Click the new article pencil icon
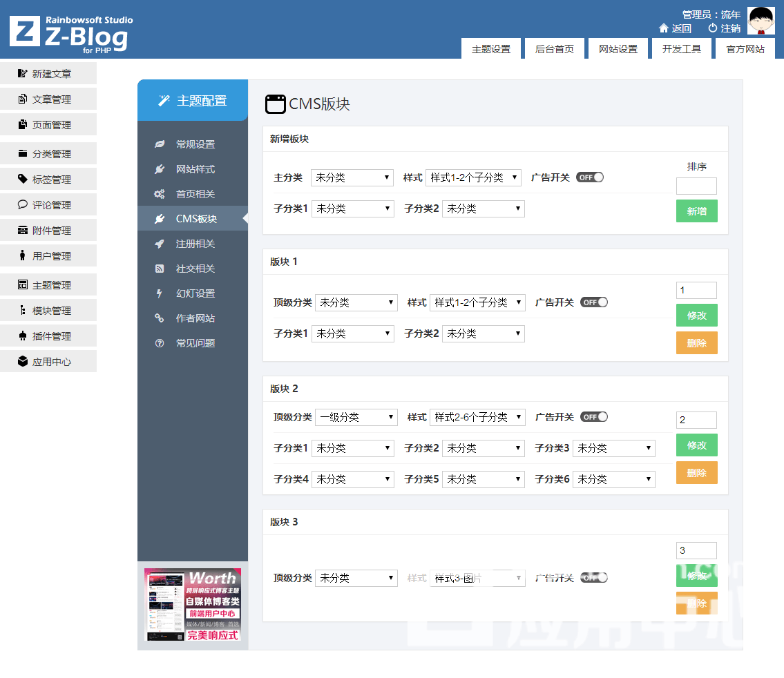This screenshot has height=678, width=784. tap(23, 73)
